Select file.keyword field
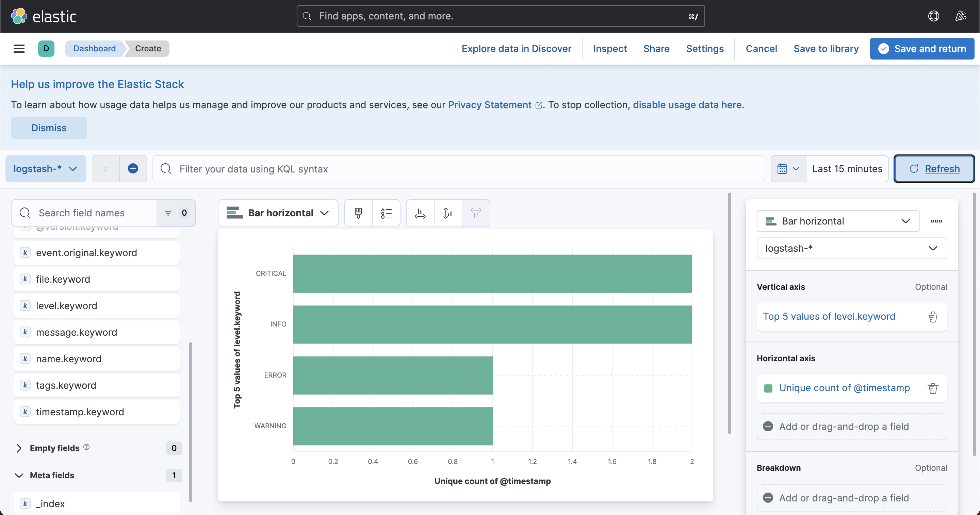 point(96,279)
